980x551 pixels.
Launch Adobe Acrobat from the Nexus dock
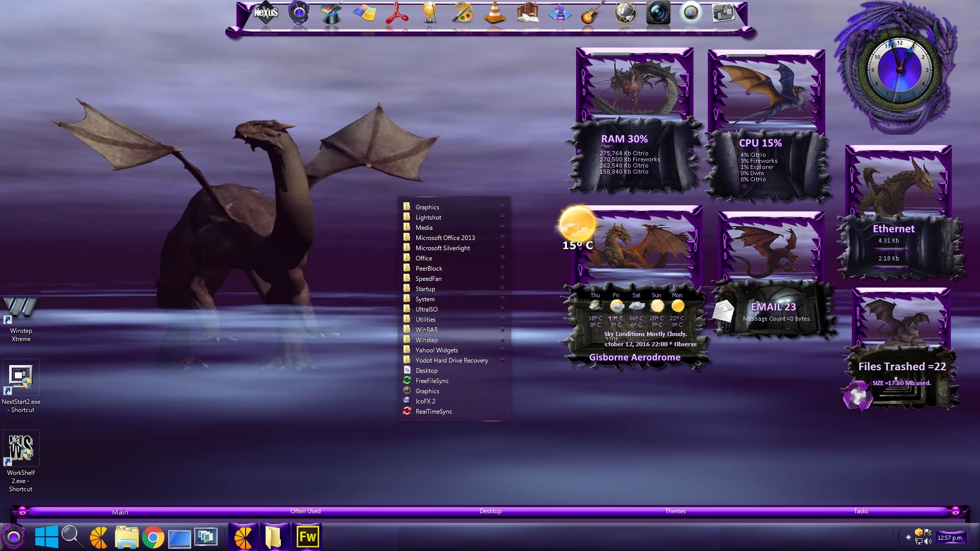pyautogui.click(x=397, y=13)
